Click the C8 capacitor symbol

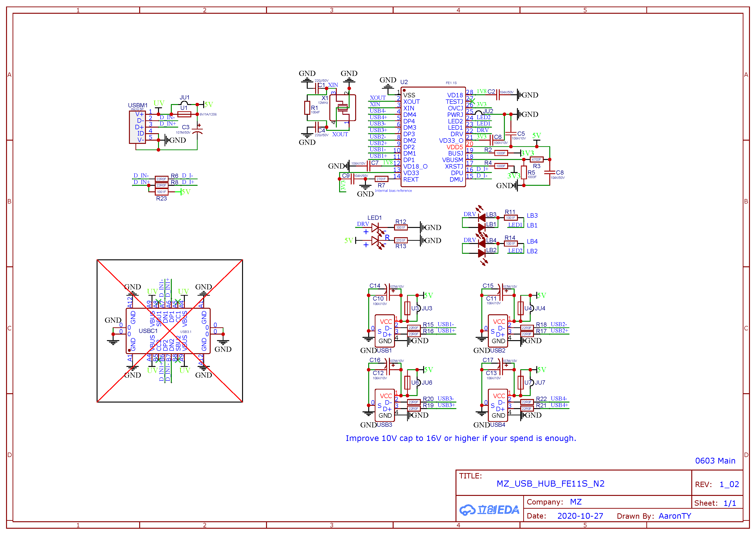(x=550, y=172)
